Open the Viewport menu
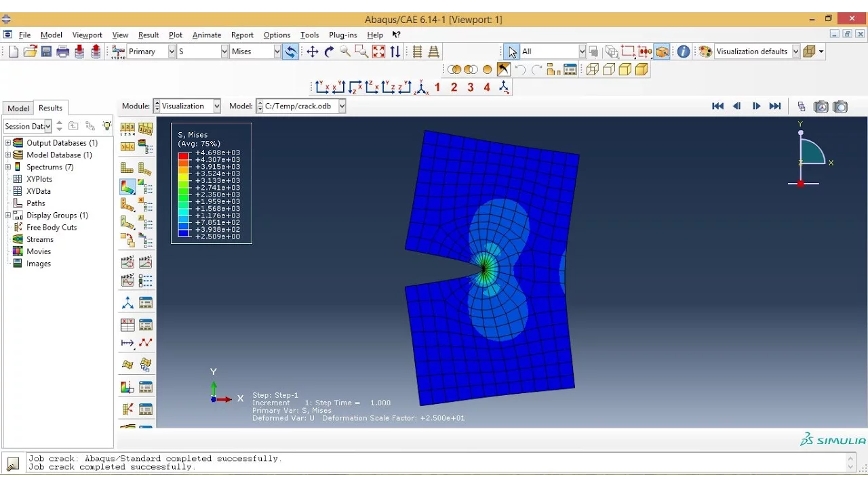 pos(87,35)
